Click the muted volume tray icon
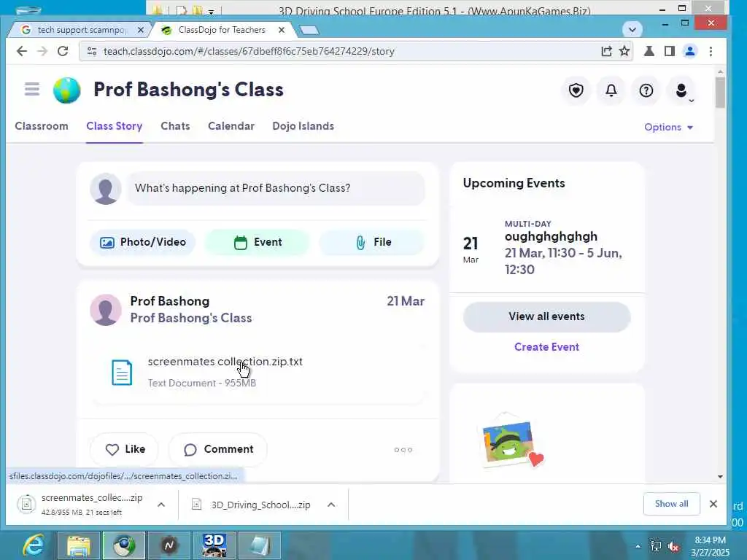Image resolution: width=747 pixels, height=560 pixels. pyautogui.click(x=673, y=546)
